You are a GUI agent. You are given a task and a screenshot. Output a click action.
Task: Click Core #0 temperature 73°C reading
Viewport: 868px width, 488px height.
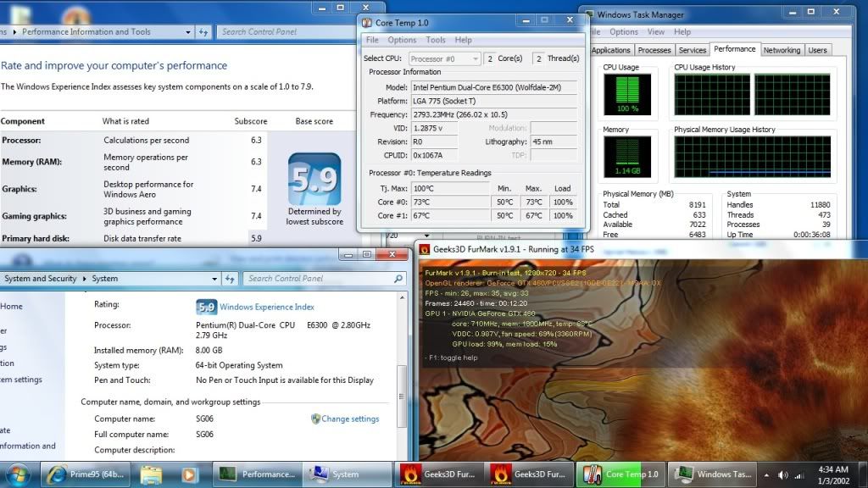coord(450,202)
